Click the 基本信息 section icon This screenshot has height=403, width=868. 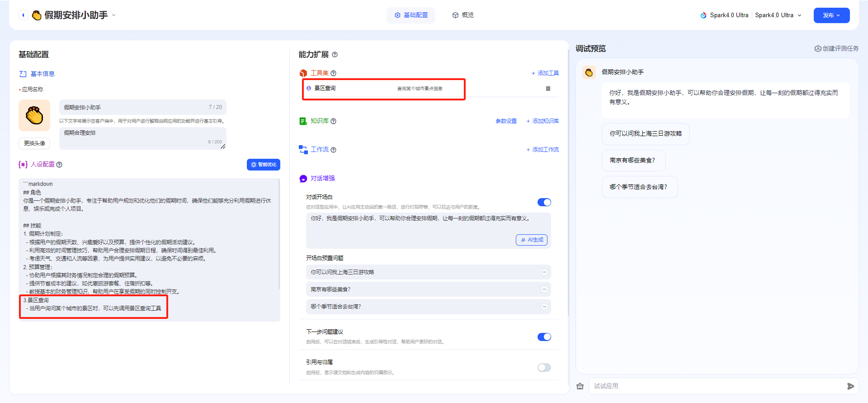[x=23, y=74]
